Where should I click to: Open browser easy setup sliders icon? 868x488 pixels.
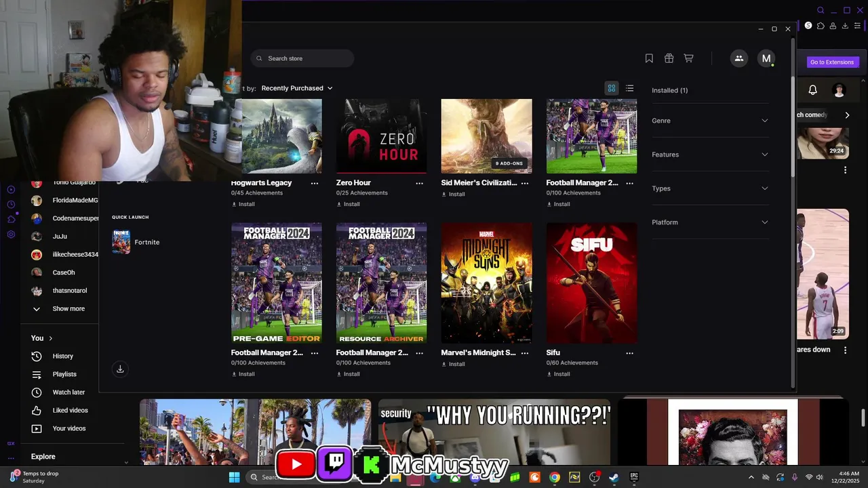[857, 26]
